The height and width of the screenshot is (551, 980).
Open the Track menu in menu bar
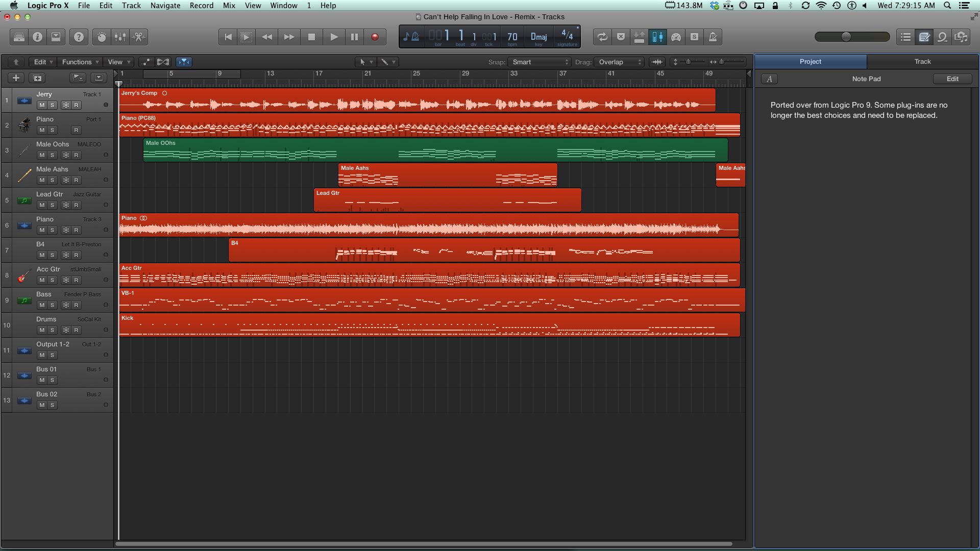[131, 6]
